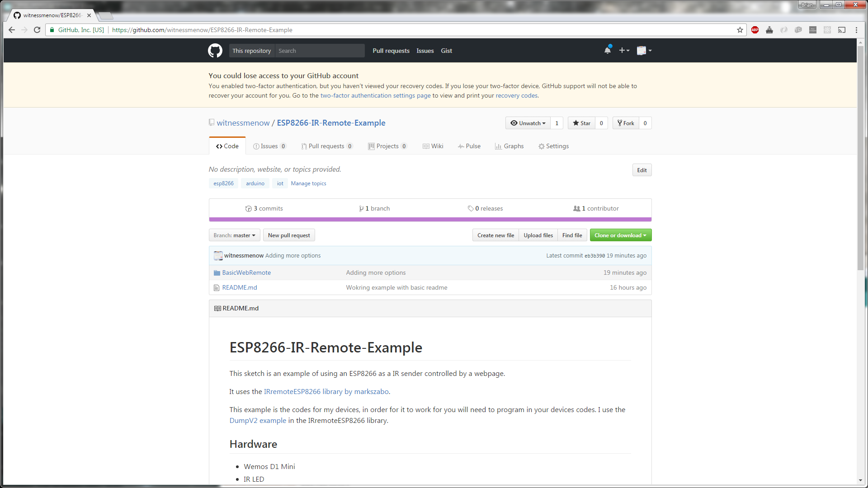This screenshot has height=488, width=868.
Task: Click the Edit button for the repo description
Action: pyautogui.click(x=642, y=170)
